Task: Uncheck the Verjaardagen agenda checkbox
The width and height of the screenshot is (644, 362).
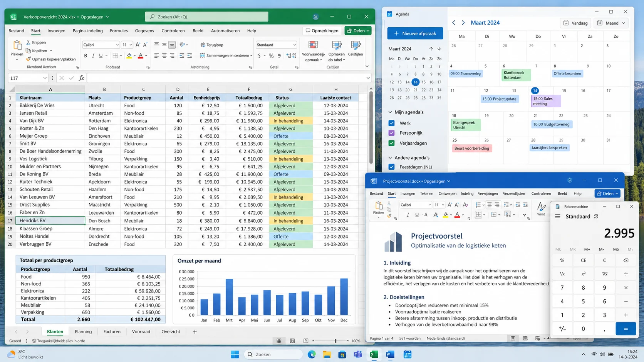Action: pos(392,143)
